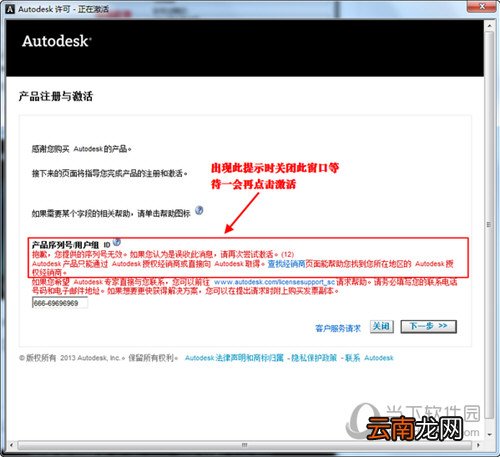Click the horizontal scrollbar right arrow
Image resolution: width=500 pixels, height=457 pixels.
tap(478, 445)
